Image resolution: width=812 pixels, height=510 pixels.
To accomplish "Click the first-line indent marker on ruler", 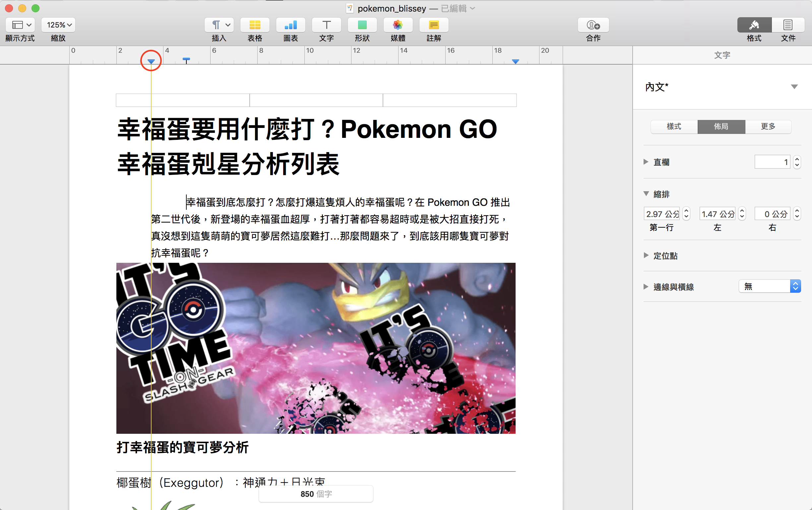I will tap(186, 60).
